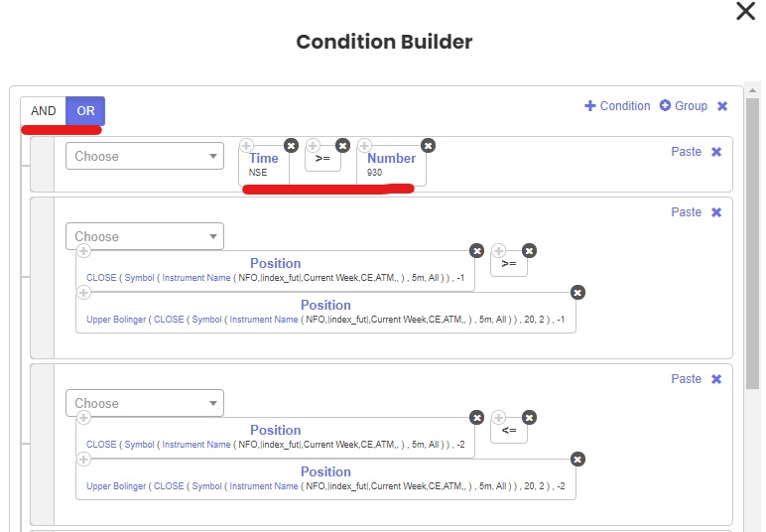This screenshot has width=766, height=532.
Task: Remove the Time NSE block
Action: point(291,145)
